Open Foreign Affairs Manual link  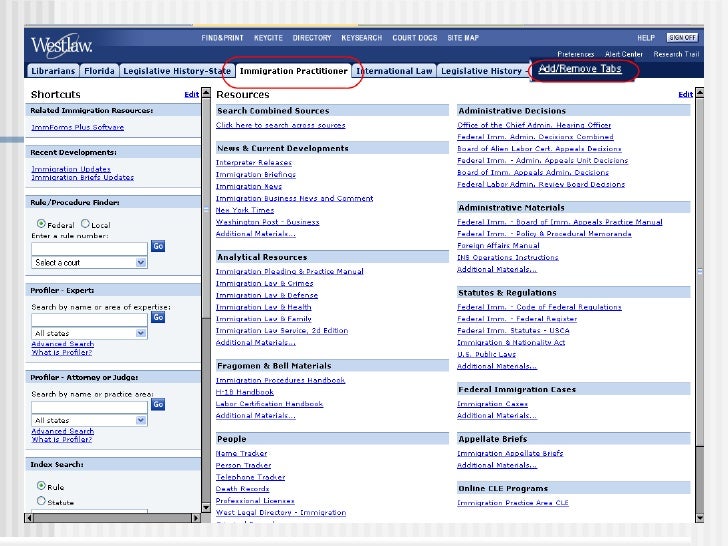pos(498,245)
